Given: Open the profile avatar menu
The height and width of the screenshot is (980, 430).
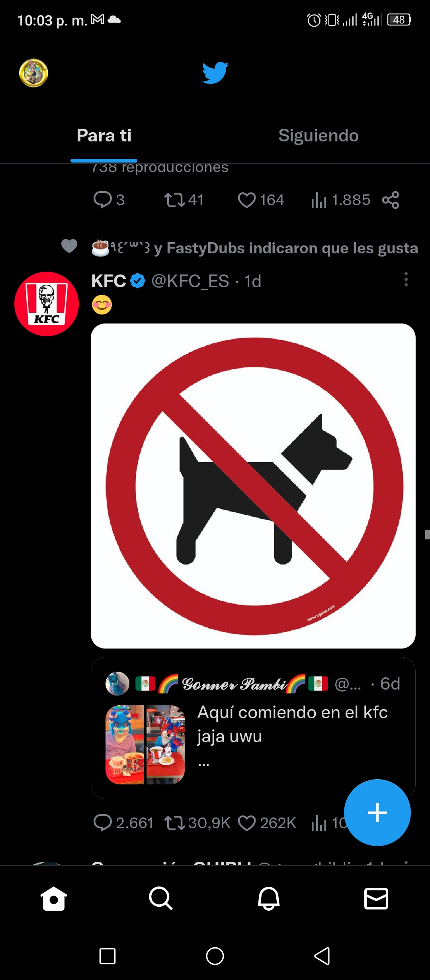Looking at the screenshot, I should coord(34,73).
